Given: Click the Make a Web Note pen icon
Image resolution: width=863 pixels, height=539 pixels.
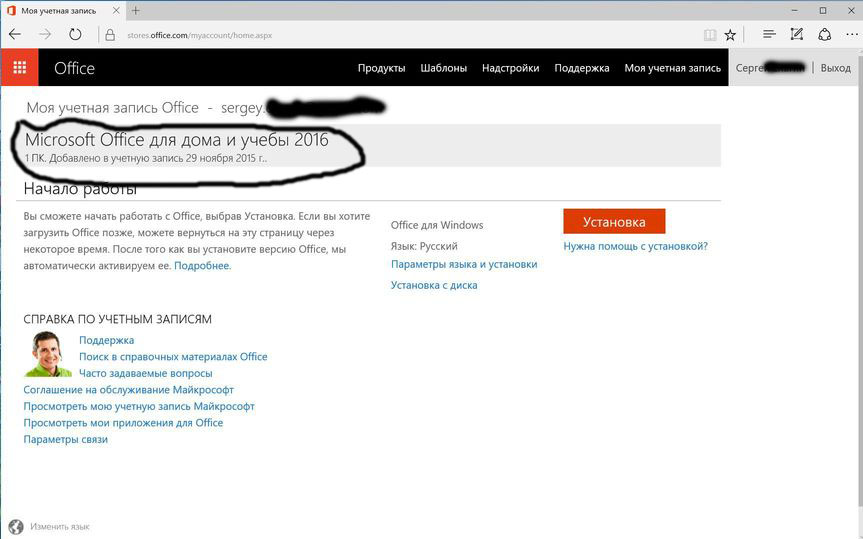Looking at the screenshot, I should [796, 34].
